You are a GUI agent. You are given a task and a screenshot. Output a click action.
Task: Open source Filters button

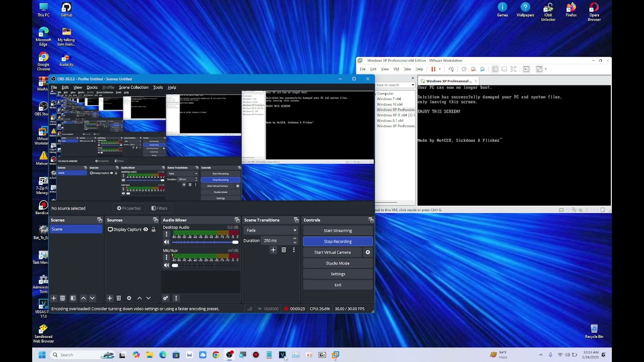click(x=159, y=208)
